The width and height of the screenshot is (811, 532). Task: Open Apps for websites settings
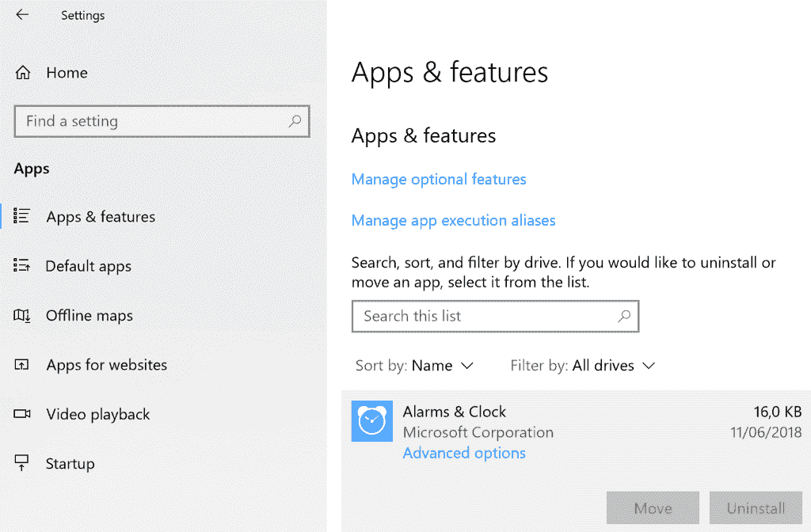click(x=107, y=365)
